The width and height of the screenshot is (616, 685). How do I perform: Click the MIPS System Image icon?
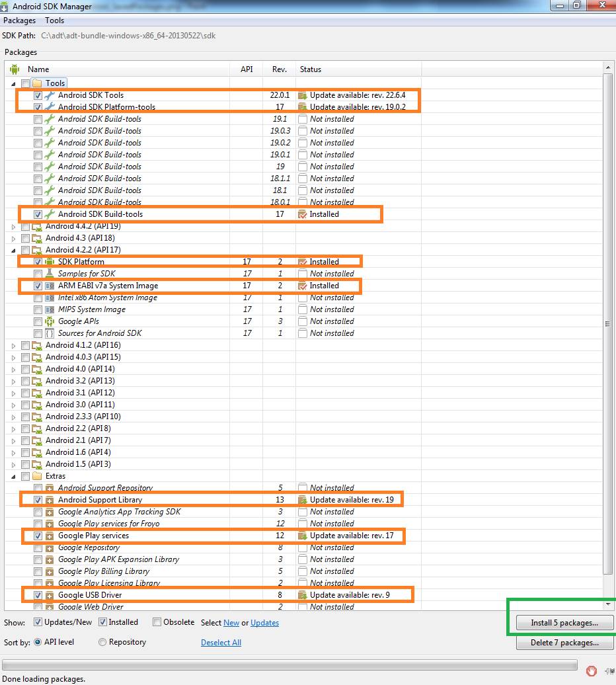point(50,309)
